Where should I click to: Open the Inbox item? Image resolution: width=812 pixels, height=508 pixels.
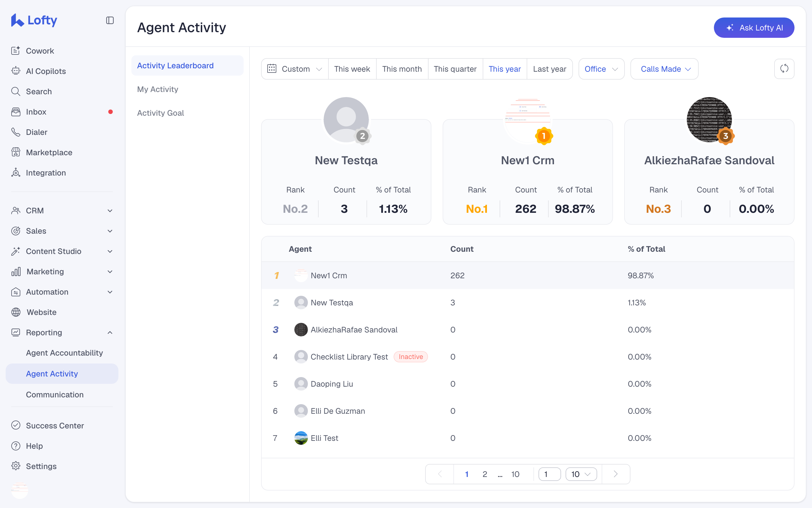[62, 112]
